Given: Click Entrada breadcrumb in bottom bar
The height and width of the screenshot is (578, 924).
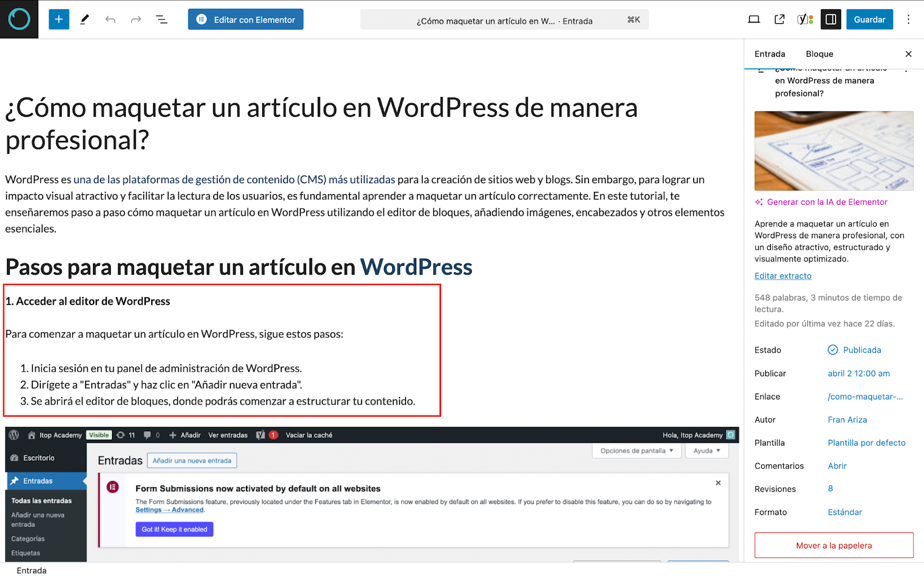Looking at the screenshot, I should point(32,570).
